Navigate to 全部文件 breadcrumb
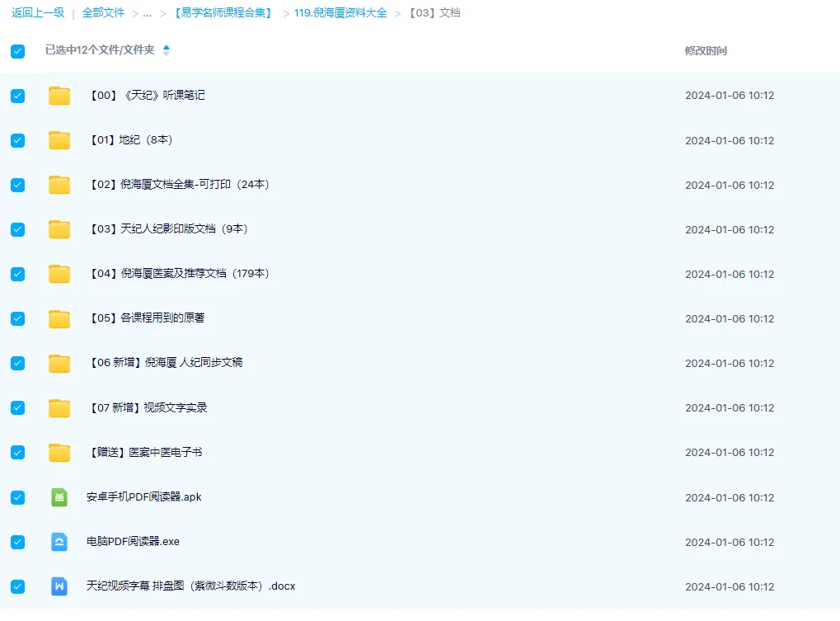This screenshot has height=621, width=840. point(103,13)
